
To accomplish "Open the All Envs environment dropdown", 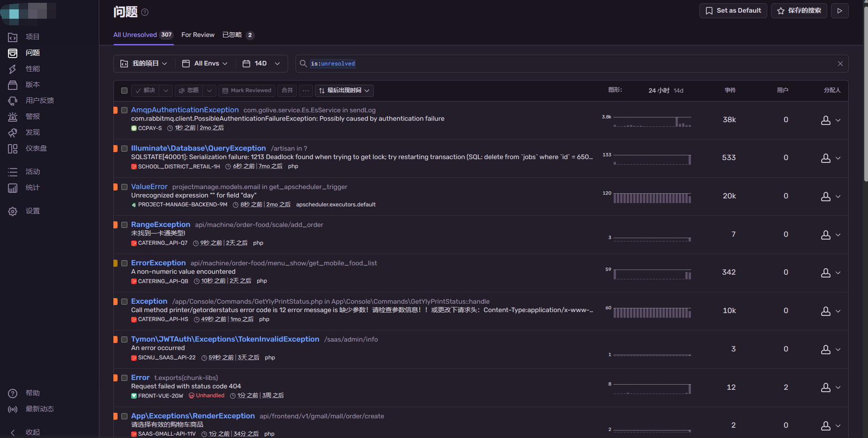I will (x=205, y=64).
